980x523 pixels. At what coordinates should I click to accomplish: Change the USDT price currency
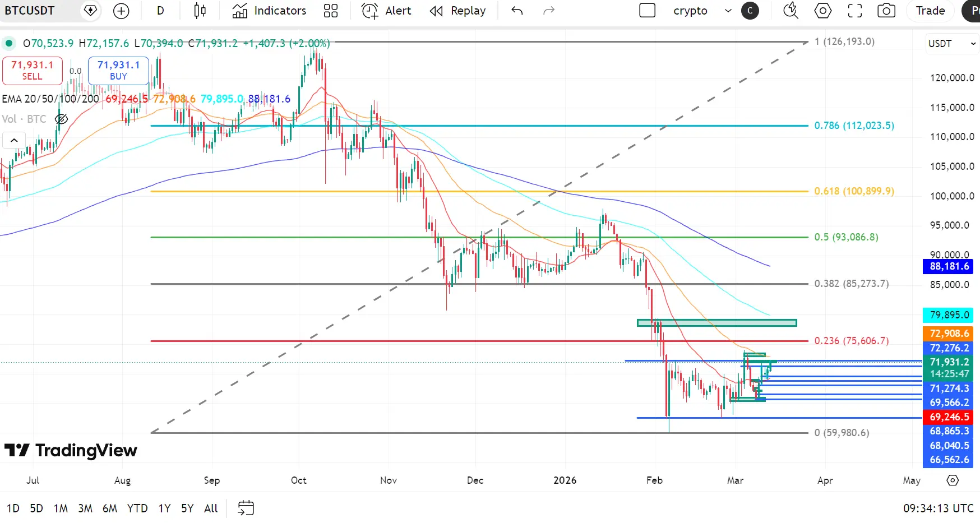click(x=952, y=44)
